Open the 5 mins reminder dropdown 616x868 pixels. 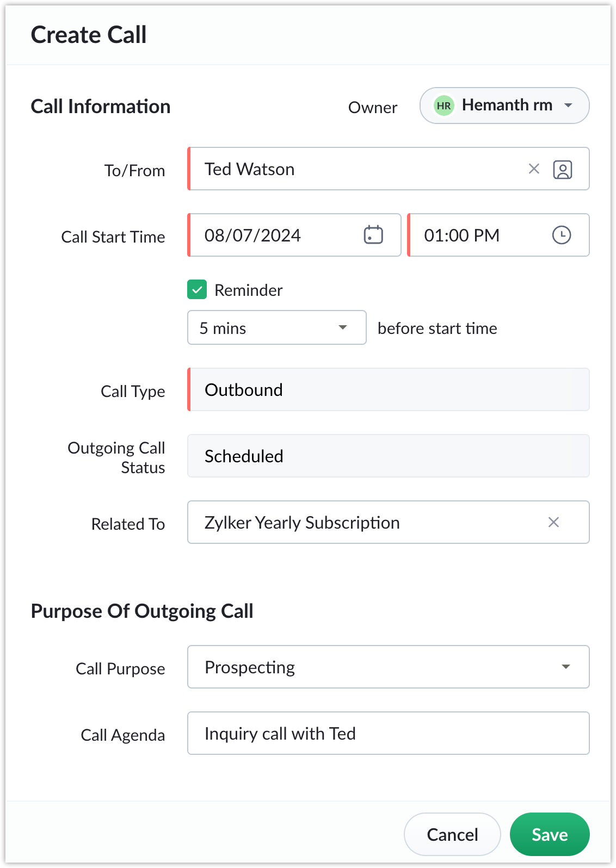point(276,327)
